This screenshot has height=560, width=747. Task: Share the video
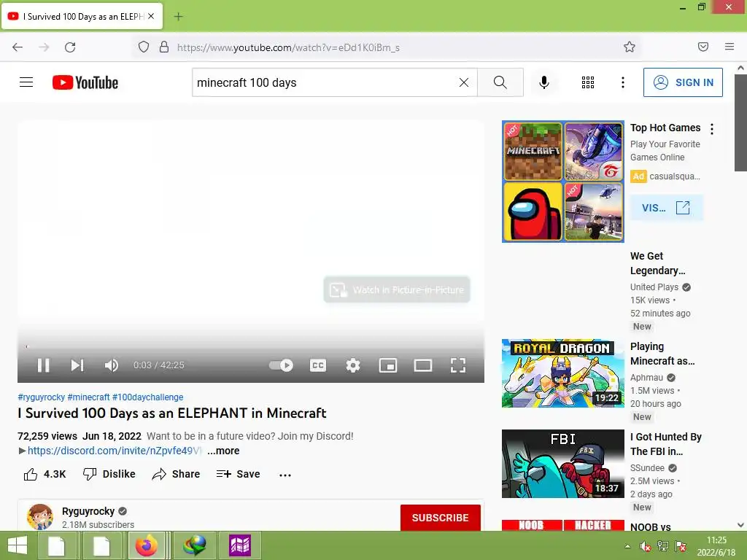click(x=176, y=474)
